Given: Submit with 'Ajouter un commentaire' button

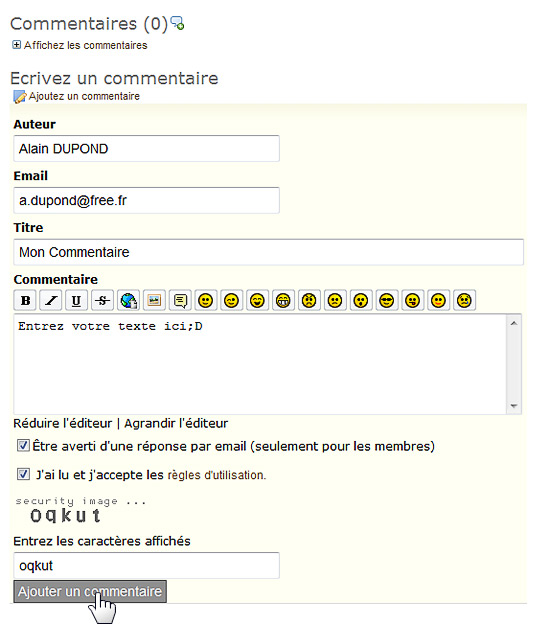Looking at the screenshot, I should (90, 591).
